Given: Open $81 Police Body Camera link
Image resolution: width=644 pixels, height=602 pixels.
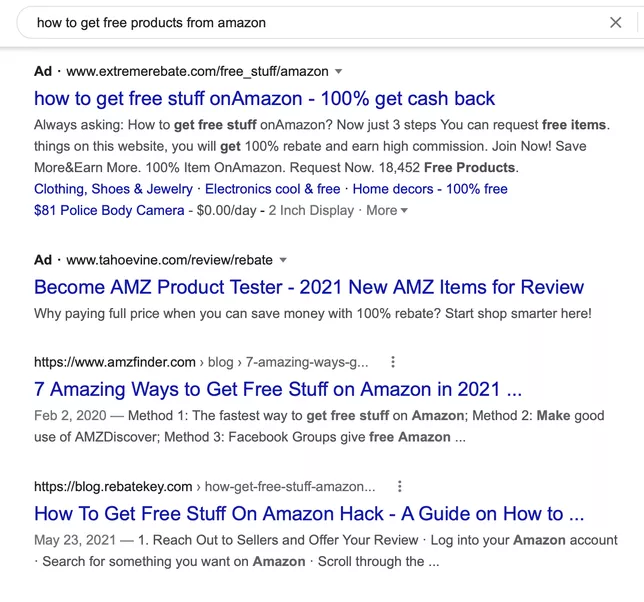Looking at the screenshot, I should pyautogui.click(x=109, y=210).
